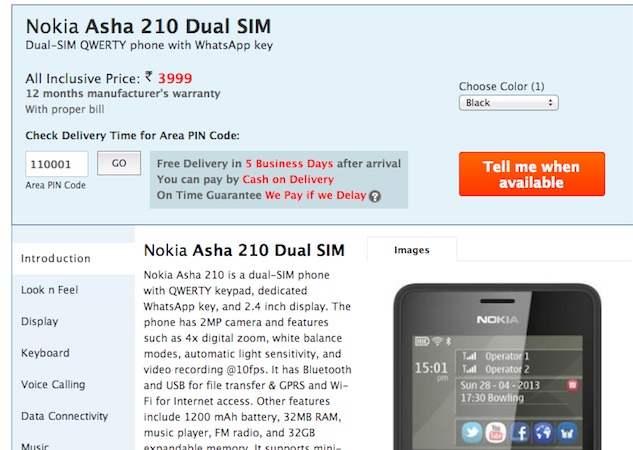633x450 pixels.
Task: Click the GO button for PIN check
Action: tap(119, 163)
